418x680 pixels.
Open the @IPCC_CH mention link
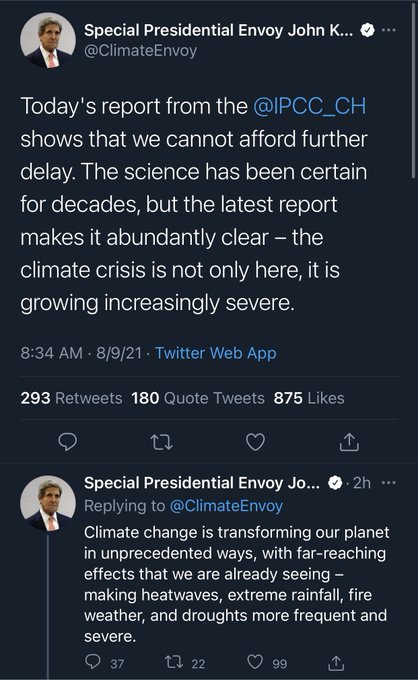click(x=310, y=106)
